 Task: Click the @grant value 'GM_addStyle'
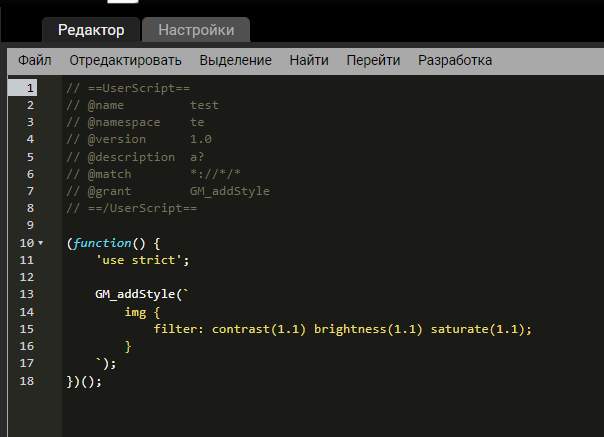pos(230,191)
